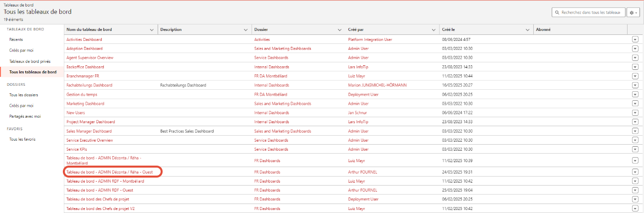Click the '19 éléments' count text
The image size is (644, 213).
[x=12, y=19]
